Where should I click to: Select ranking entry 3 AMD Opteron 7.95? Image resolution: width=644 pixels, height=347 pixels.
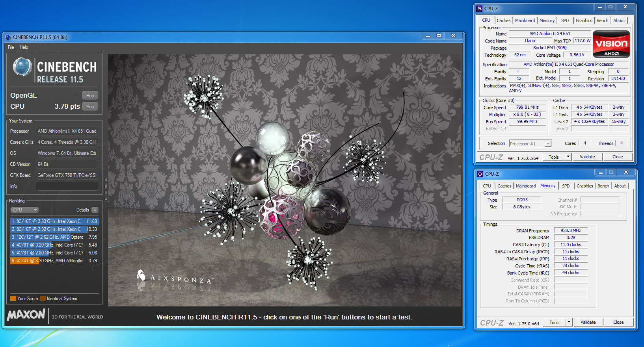point(54,237)
